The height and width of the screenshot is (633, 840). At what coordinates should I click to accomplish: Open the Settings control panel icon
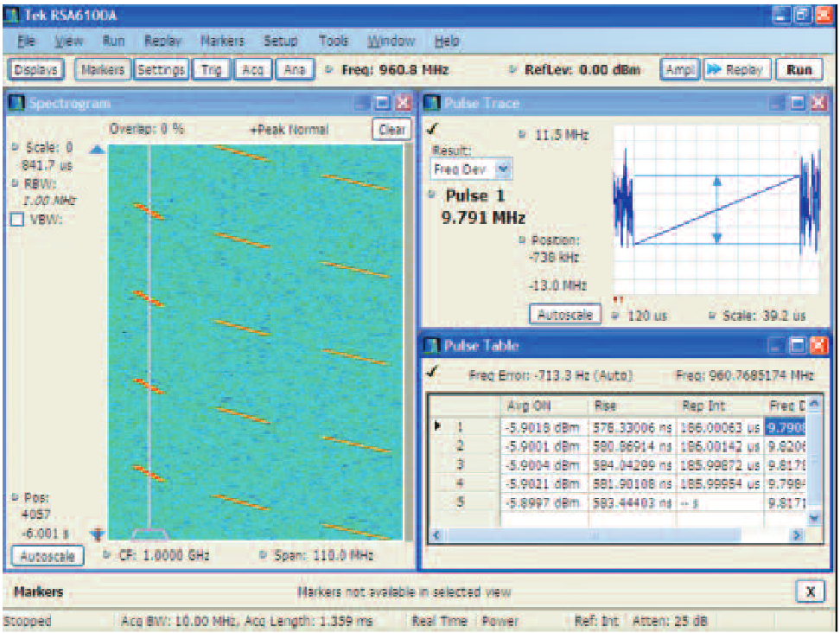coord(162,71)
